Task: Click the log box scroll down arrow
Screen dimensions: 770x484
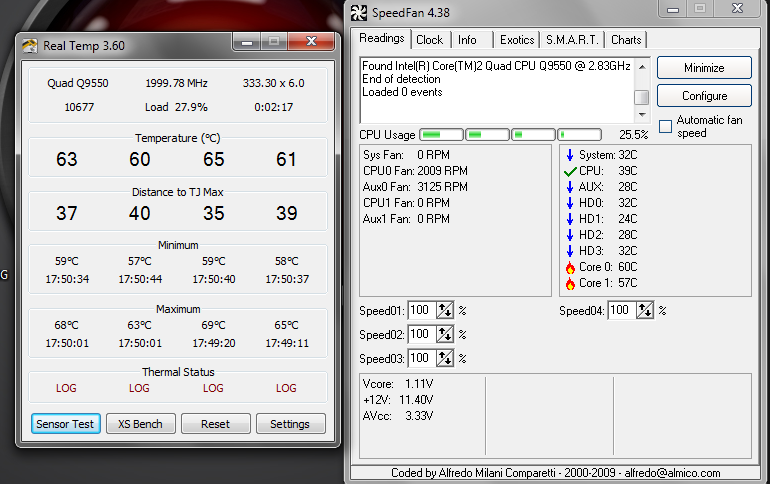Action: pyautogui.click(x=642, y=115)
